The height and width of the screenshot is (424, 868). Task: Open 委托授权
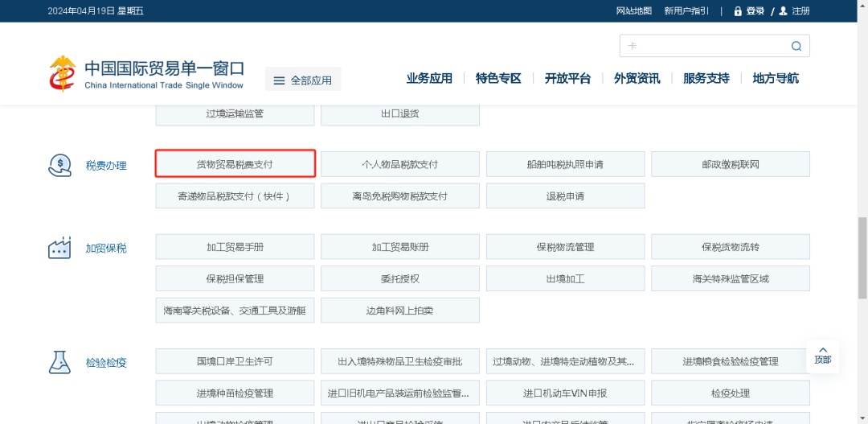click(400, 278)
